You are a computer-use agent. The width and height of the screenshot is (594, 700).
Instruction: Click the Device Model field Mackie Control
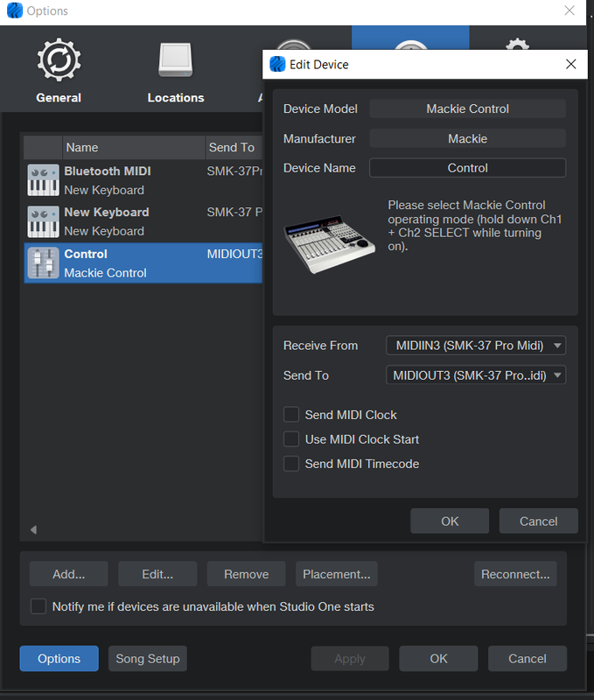point(467,108)
